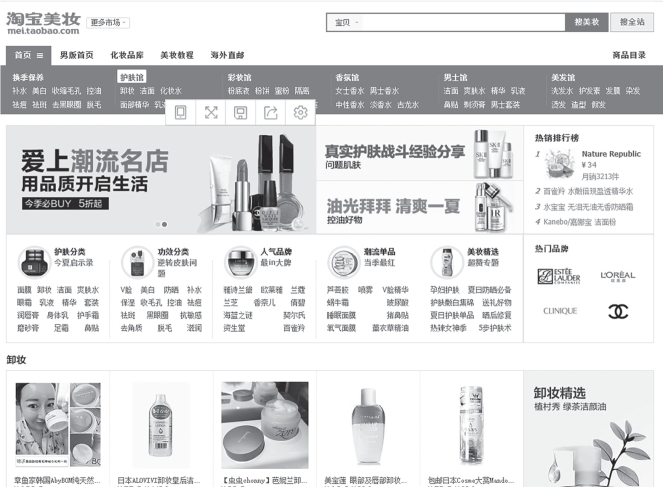The width and height of the screenshot is (663, 487).
Task: Click ranking item 4 Kanebo 洁面粉
Action: pyautogui.click(x=579, y=222)
